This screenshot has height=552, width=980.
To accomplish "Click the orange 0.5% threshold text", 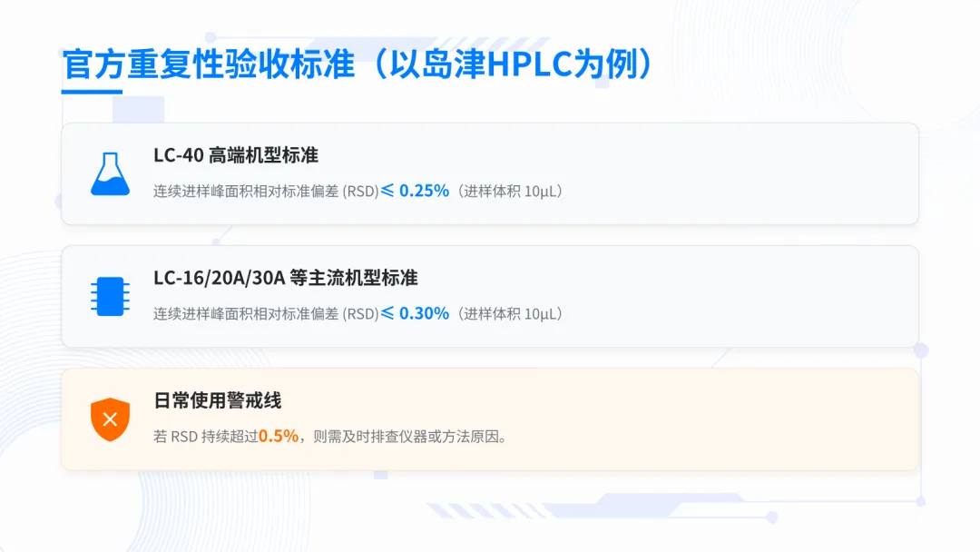I will click(279, 437).
